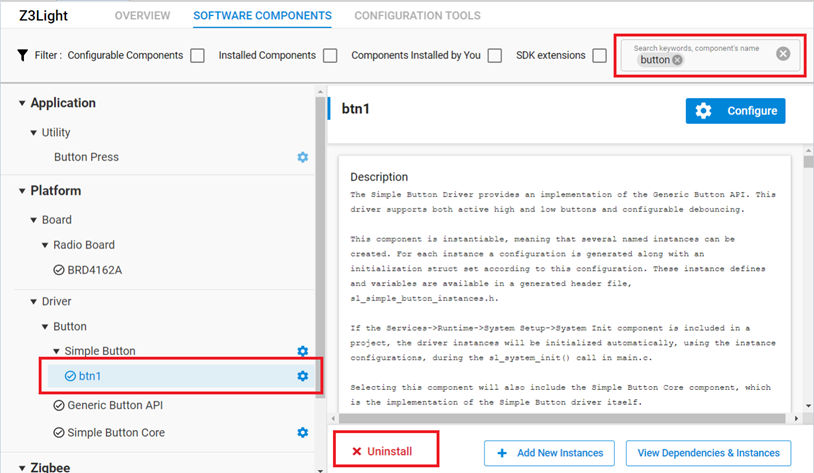Click description panel scroll-left arrow

(334, 418)
